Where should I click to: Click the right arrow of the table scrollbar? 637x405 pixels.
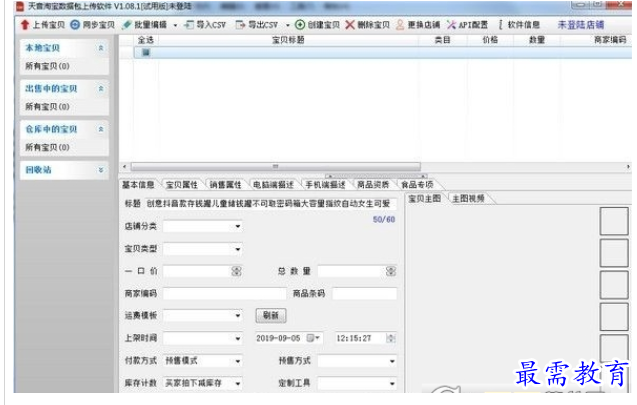click(x=628, y=167)
